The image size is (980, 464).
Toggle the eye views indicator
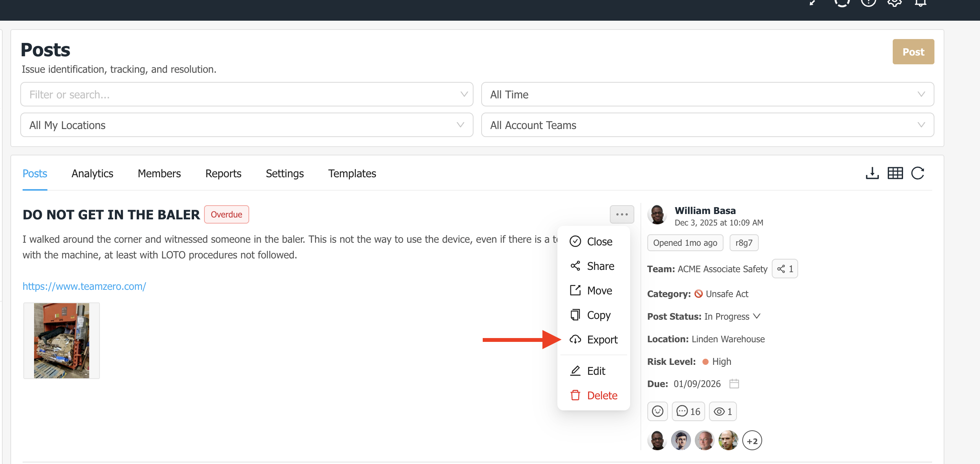click(x=722, y=411)
